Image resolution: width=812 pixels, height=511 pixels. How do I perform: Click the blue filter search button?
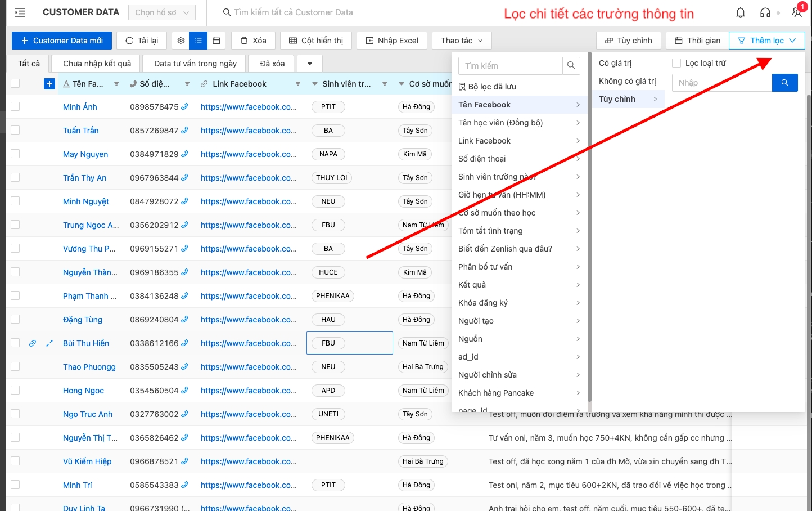[784, 83]
